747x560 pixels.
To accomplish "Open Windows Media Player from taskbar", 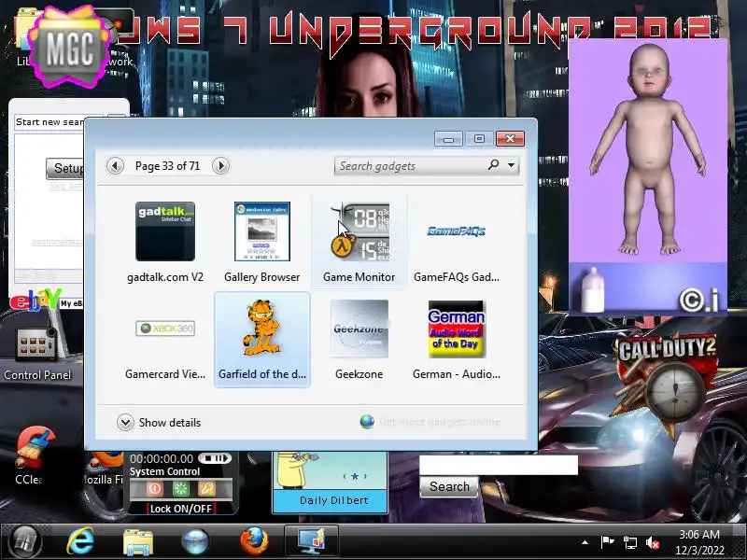I will click(195, 542).
